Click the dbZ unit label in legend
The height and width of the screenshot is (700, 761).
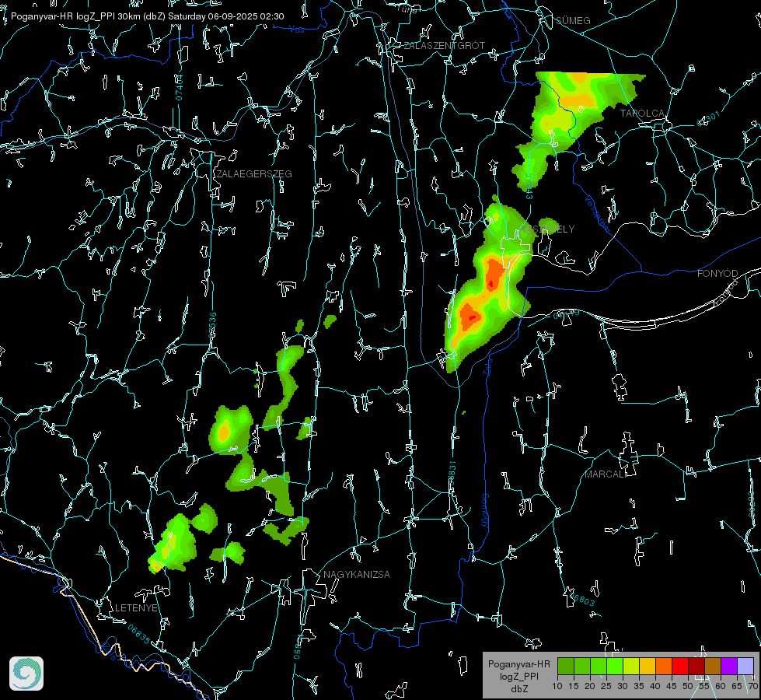click(518, 689)
